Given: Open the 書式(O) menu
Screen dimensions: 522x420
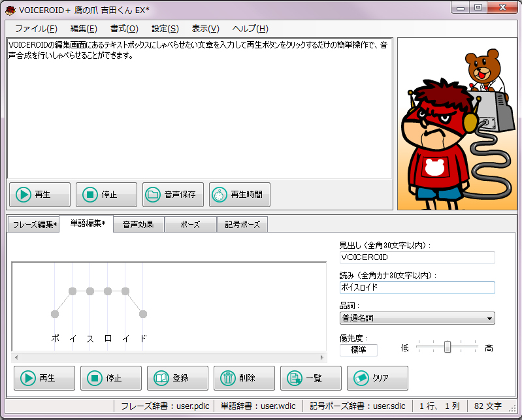Looking at the screenshot, I should (x=124, y=29).
